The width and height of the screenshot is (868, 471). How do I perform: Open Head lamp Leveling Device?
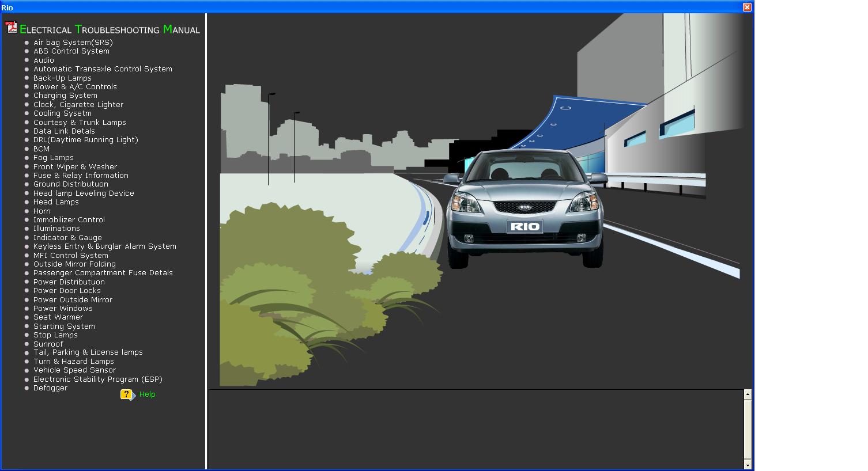click(84, 193)
